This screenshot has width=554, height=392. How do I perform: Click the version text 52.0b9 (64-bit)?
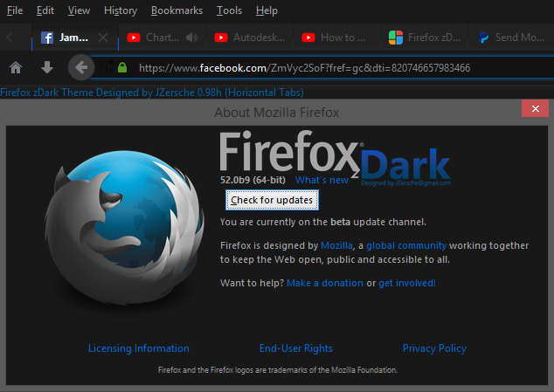[253, 180]
